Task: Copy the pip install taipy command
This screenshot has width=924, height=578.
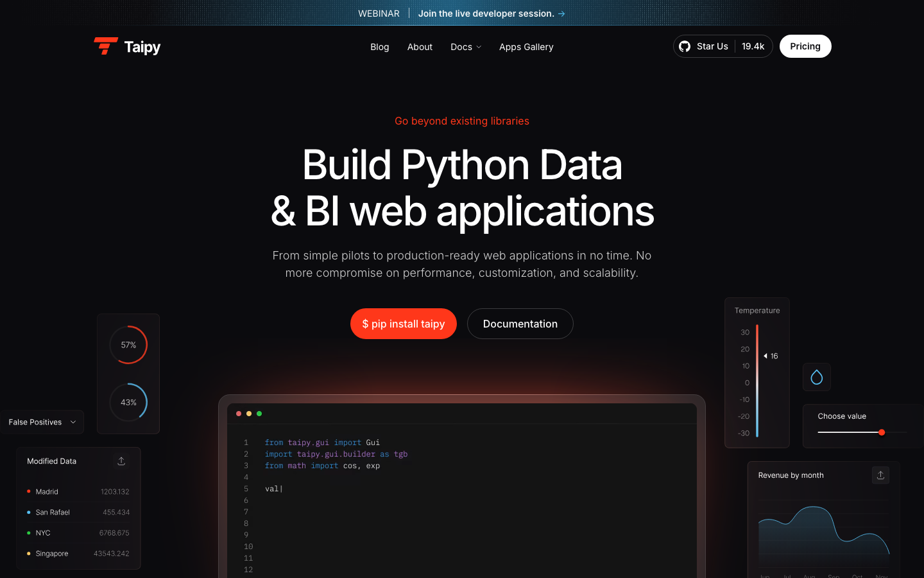Action: (404, 324)
